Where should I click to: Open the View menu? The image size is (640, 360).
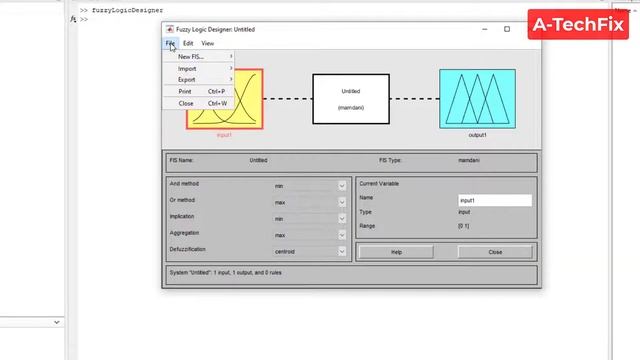[207, 43]
